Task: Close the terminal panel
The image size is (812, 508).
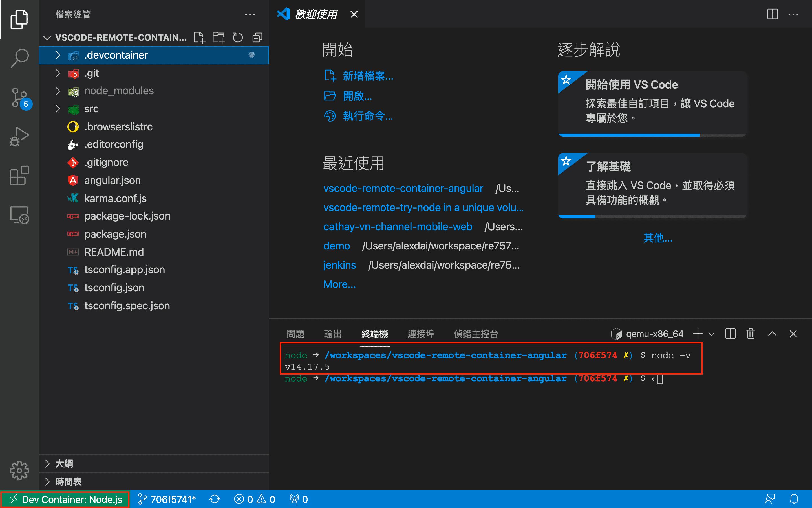Action: tap(793, 334)
